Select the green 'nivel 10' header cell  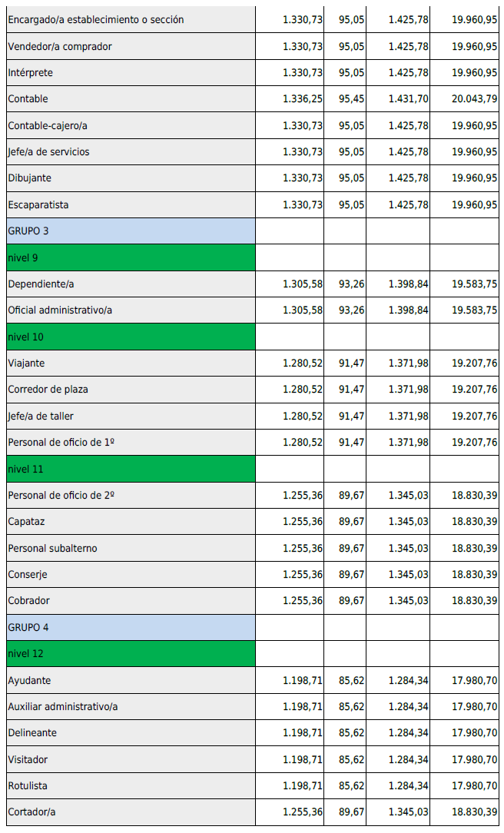(x=131, y=337)
